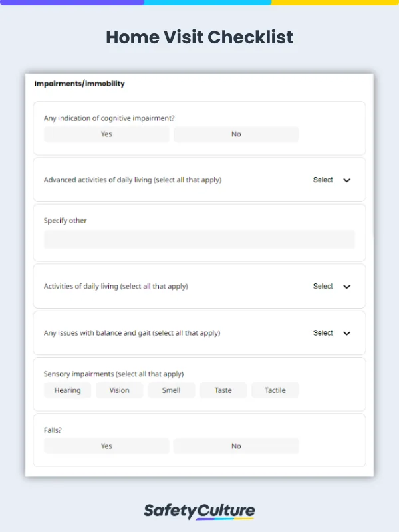Toggle the Smell sensory impairment option
Image resolution: width=399 pixels, height=532 pixels.
click(171, 390)
